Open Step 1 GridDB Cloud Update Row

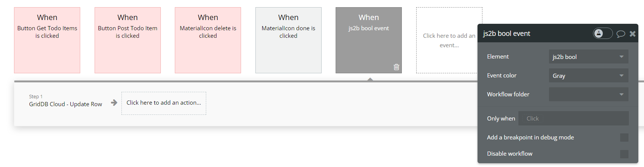tap(65, 101)
